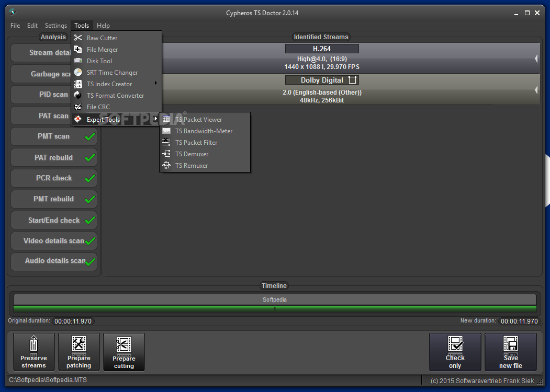Click the Raw Cutter scissors icon

tap(78, 38)
